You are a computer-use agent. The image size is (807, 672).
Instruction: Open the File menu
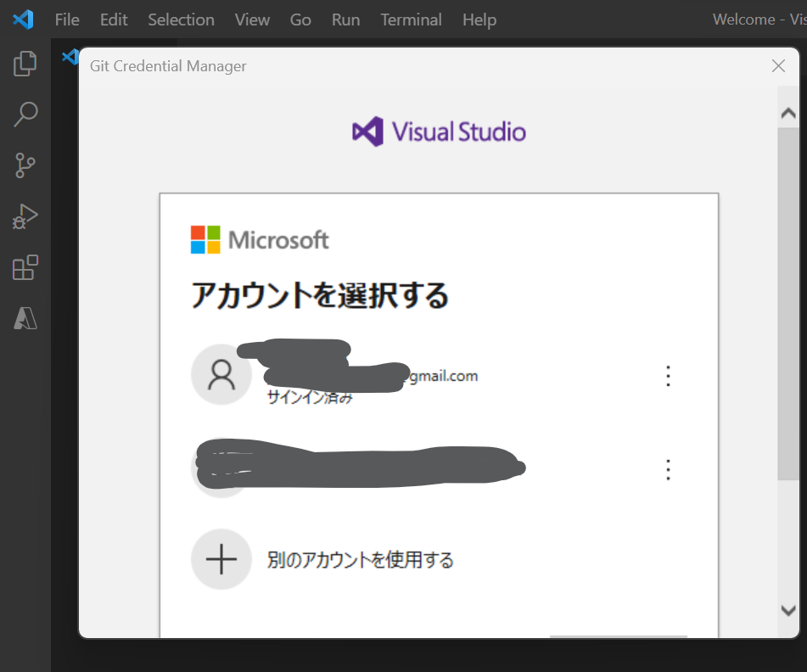click(67, 20)
